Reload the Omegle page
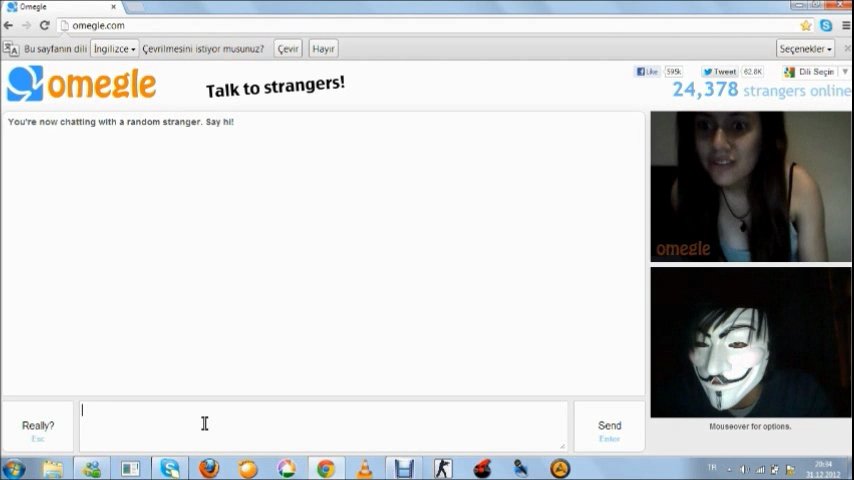The image size is (854, 480). point(45,25)
